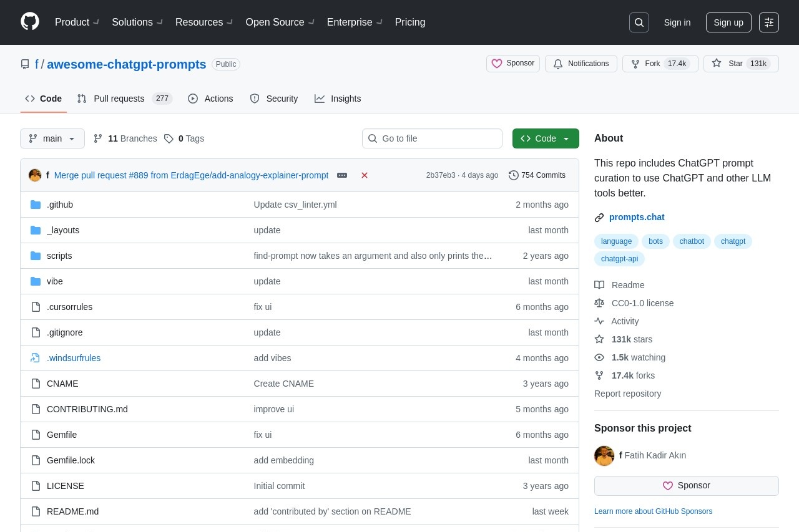
Task: Switch to the Code tab
Action: coord(44,99)
